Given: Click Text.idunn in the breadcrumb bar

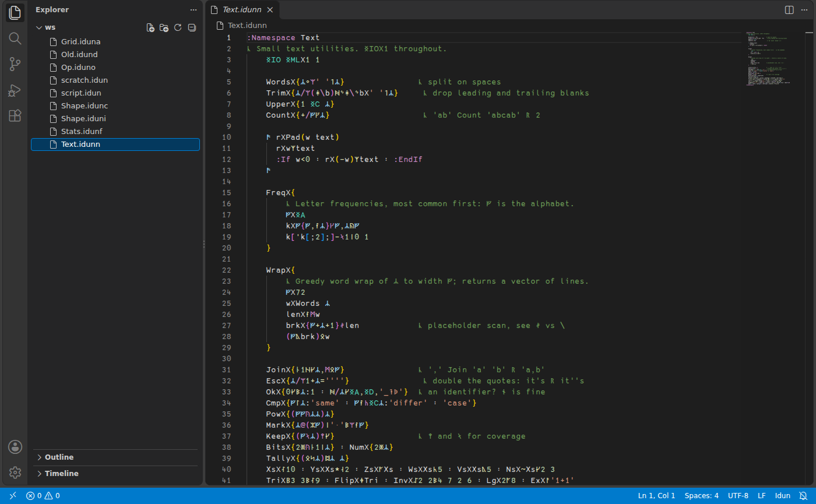Looking at the screenshot, I should coord(247,25).
